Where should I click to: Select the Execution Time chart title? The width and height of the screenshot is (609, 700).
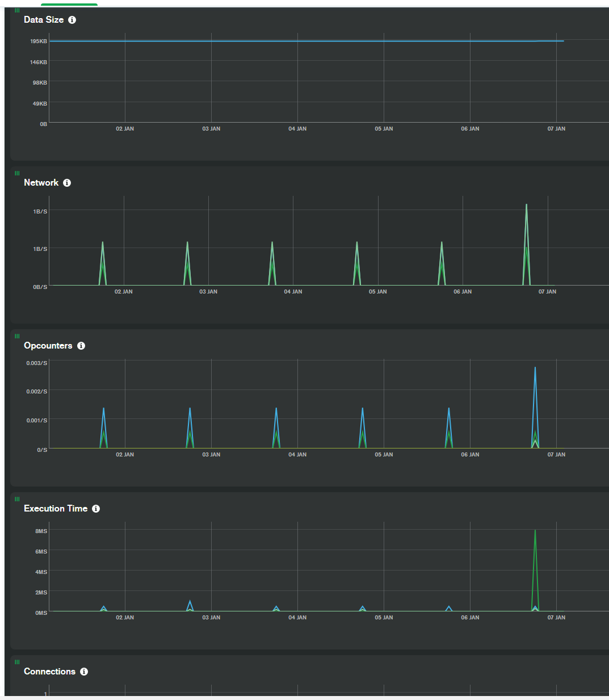tap(56, 509)
